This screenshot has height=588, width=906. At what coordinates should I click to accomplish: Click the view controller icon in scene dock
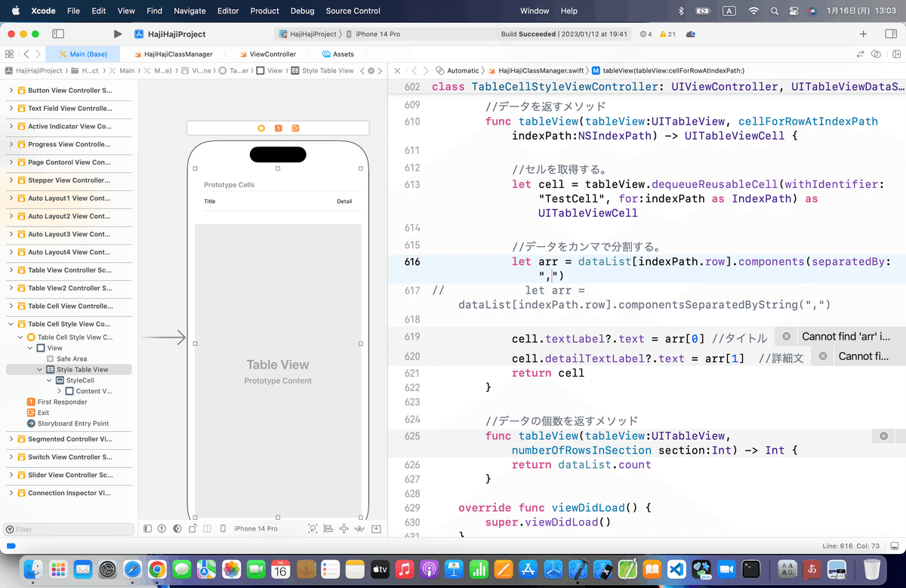coord(261,128)
